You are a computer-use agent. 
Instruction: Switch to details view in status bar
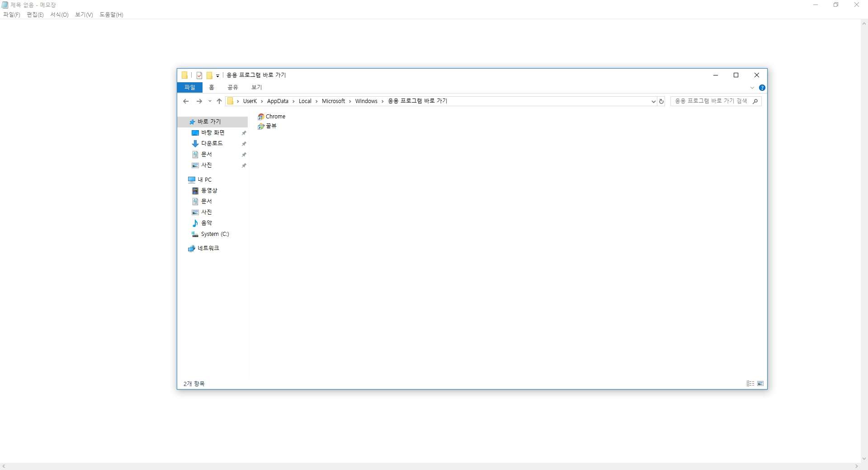point(750,384)
